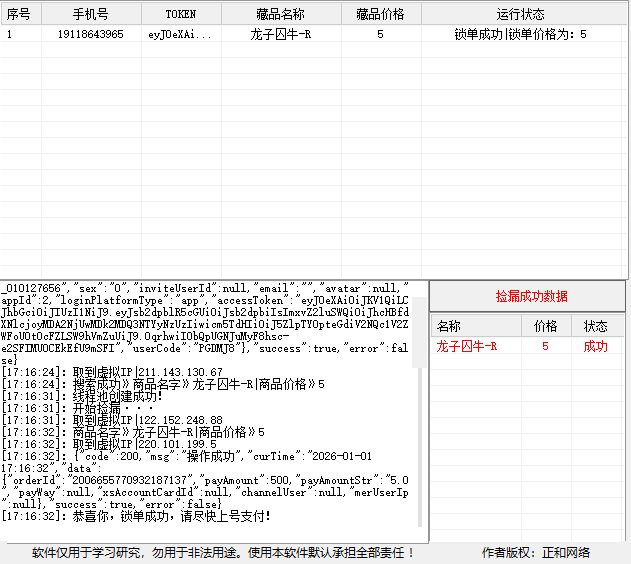Image resolution: width=631 pixels, height=564 pixels.
Task: Sort by the 手机号 column header
Action: coord(90,14)
